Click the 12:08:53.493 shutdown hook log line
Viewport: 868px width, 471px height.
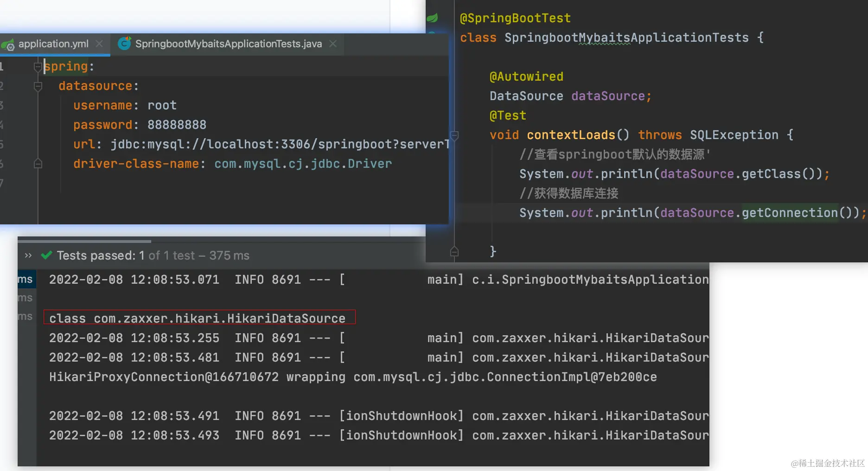click(379, 435)
